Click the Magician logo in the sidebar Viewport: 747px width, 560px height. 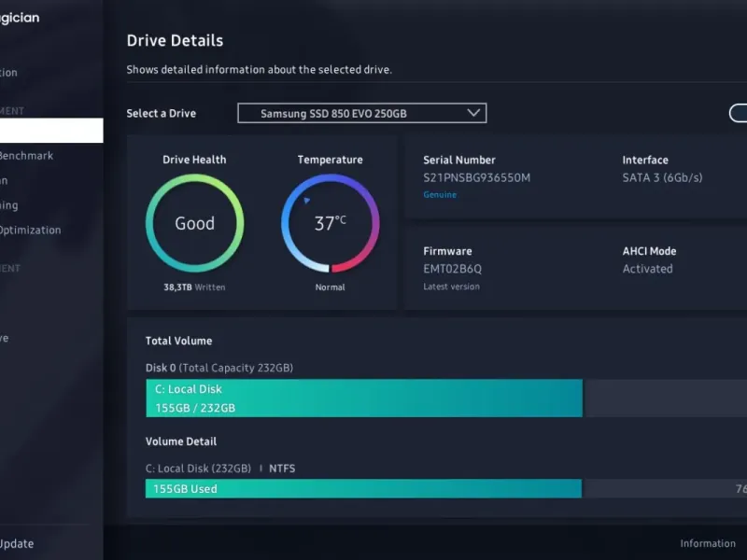[20, 18]
